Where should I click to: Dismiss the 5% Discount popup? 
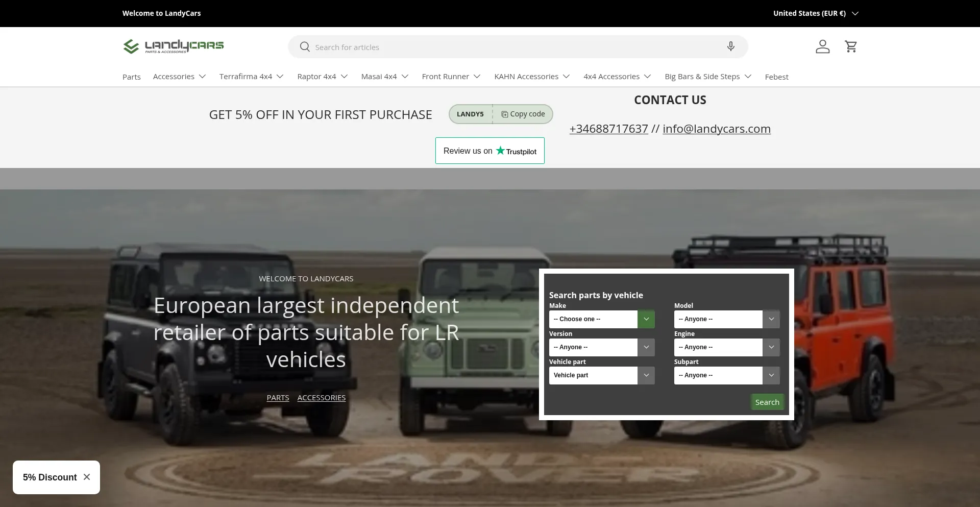(87, 477)
